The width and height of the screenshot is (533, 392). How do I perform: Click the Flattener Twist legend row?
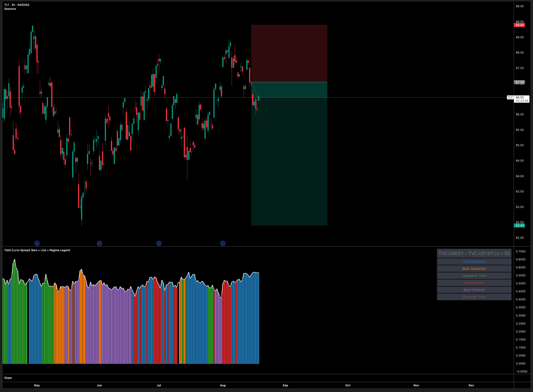click(474, 297)
